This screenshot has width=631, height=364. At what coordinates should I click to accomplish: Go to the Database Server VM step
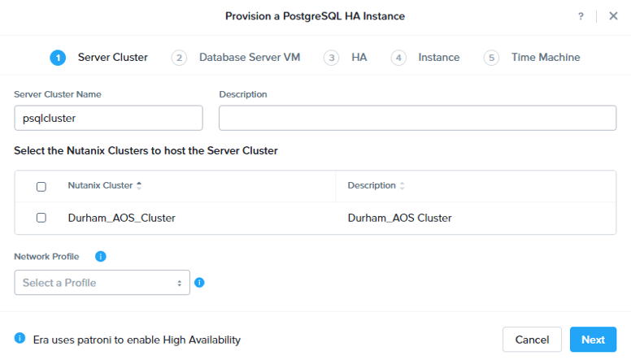click(x=250, y=58)
